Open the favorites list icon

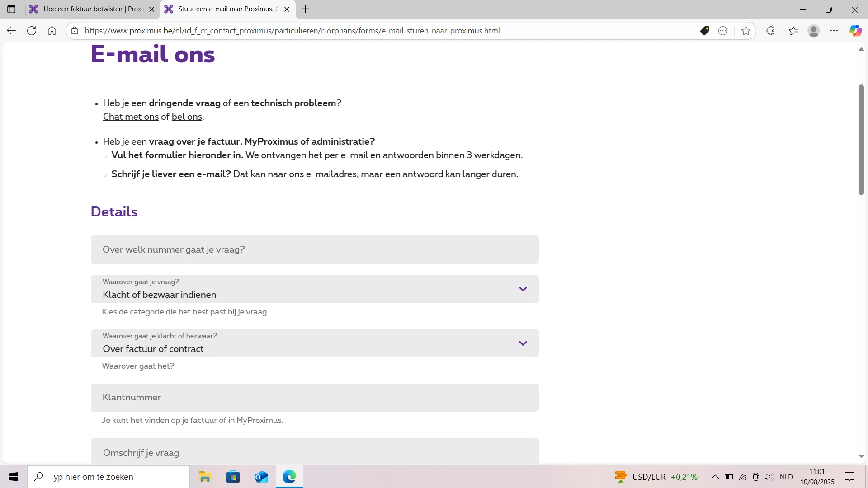(x=793, y=31)
